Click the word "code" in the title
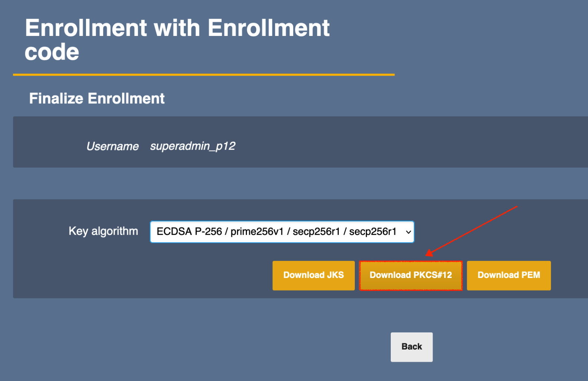 (52, 52)
